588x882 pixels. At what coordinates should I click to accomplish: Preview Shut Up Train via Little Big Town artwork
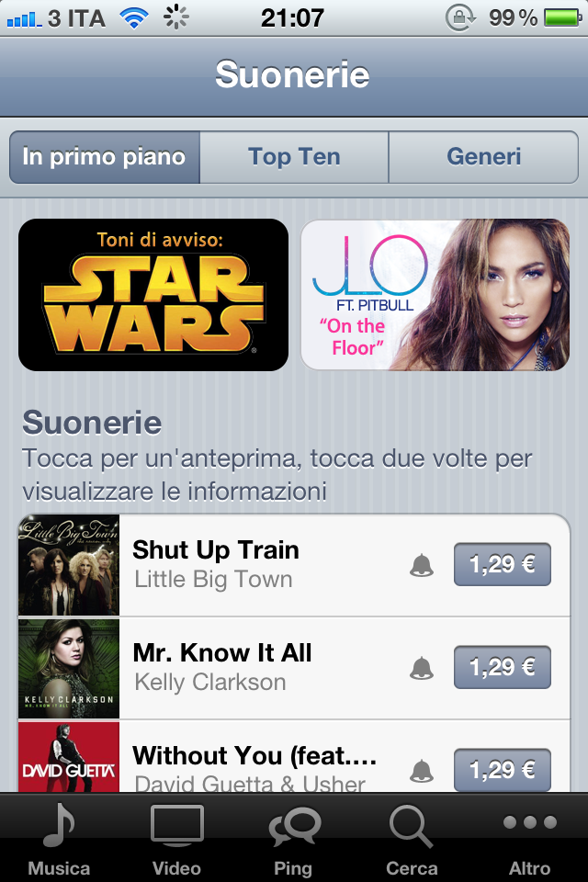click(x=69, y=565)
